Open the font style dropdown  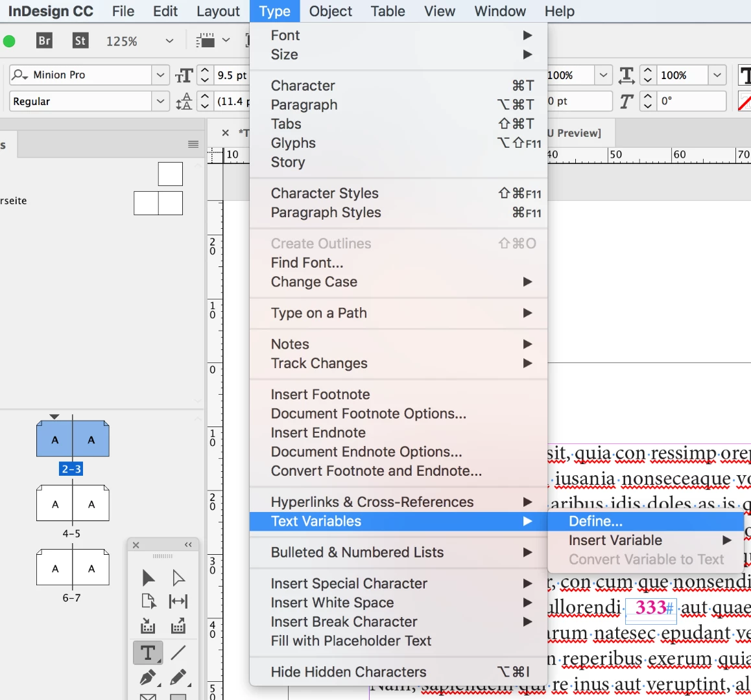[x=160, y=101]
